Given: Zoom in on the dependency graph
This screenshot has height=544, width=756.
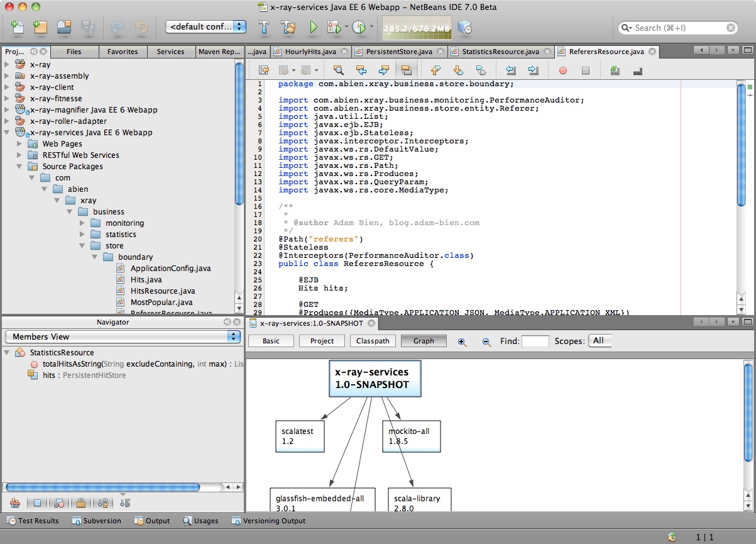Looking at the screenshot, I should click(462, 341).
